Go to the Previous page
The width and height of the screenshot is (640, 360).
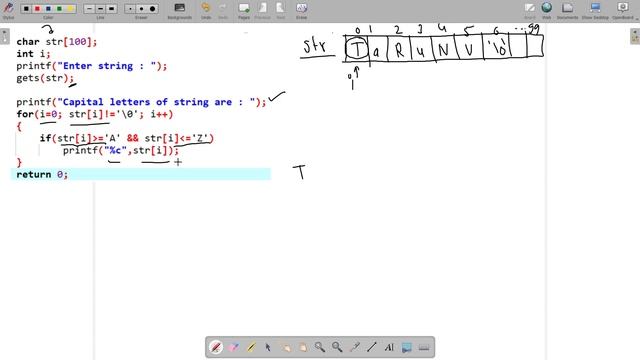coord(262,10)
